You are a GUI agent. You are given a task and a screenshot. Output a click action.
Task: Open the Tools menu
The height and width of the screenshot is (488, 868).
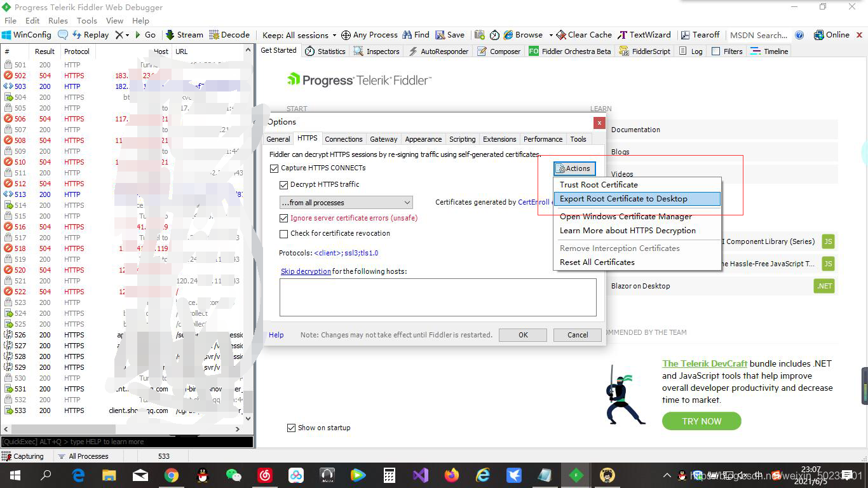tap(87, 20)
